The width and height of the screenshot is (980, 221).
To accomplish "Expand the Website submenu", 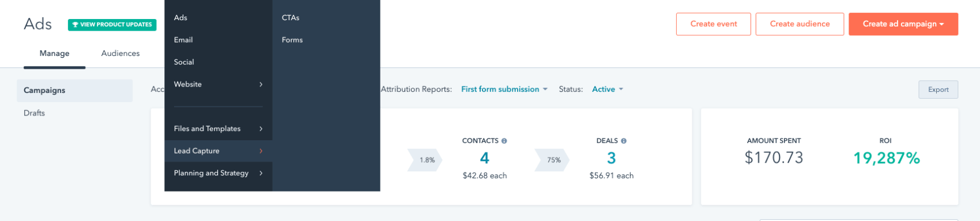I will [x=218, y=84].
